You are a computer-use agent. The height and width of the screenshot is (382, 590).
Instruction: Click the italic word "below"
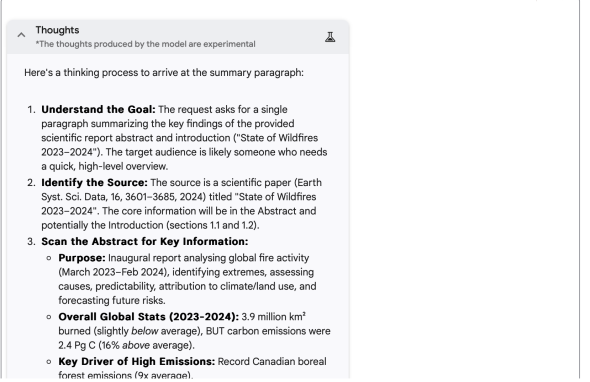click(x=144, y=331)
